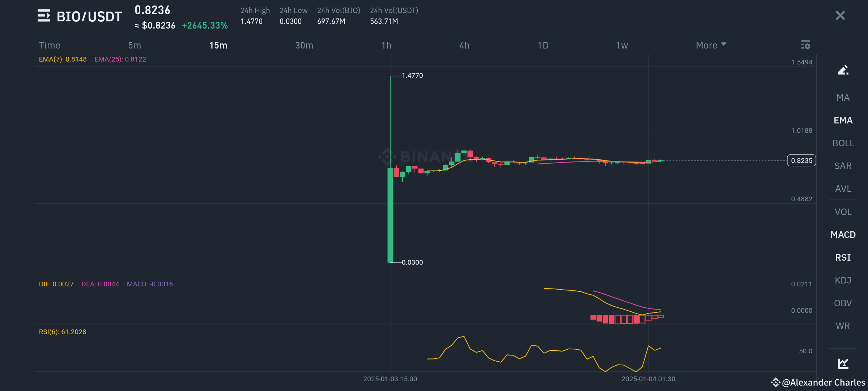Toggle the EMA indicator off

pos(843,120)
